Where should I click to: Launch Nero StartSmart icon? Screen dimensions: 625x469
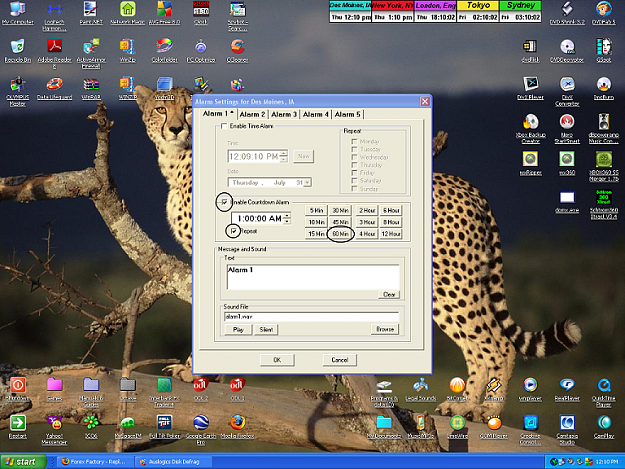pos(567,128)
